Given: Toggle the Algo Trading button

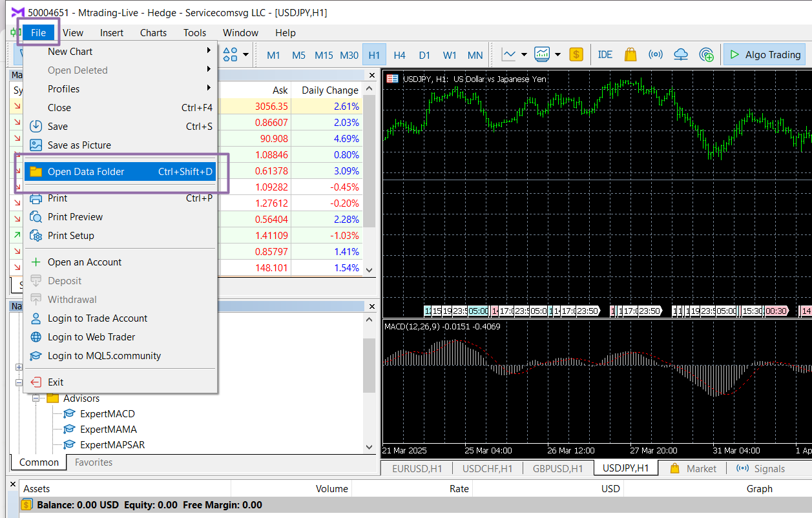Looking at the screenshot, I should 765,54.
